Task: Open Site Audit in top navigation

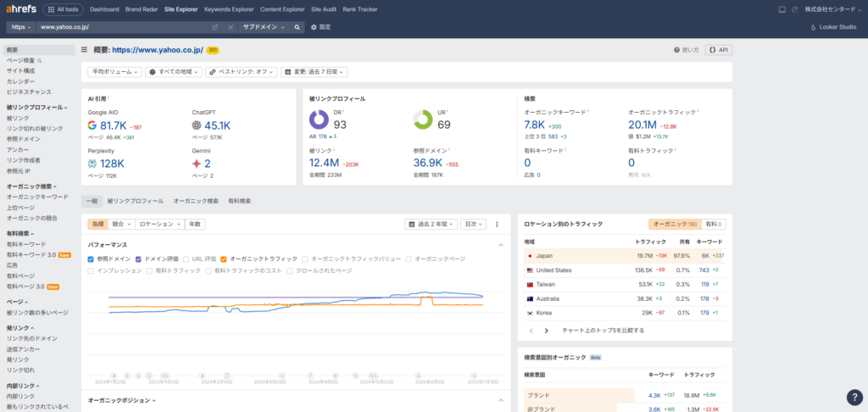Action: click(x=324, y=9)
